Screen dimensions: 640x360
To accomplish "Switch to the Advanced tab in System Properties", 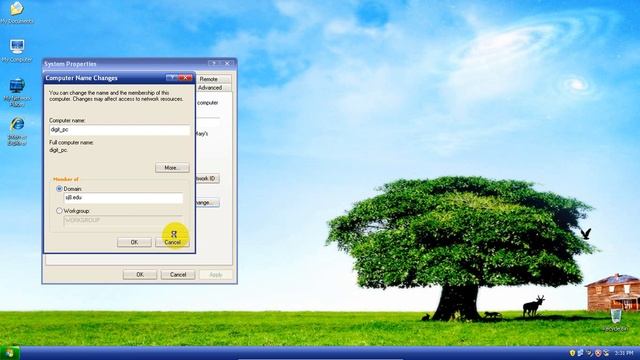I will [x=210, y=88].
